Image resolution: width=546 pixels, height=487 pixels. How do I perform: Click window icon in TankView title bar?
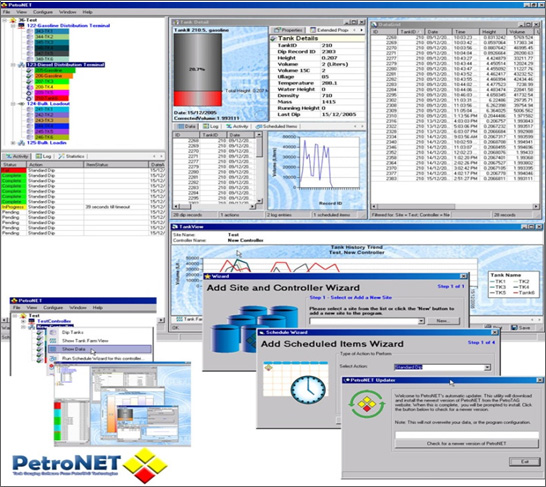click(175, 227)
